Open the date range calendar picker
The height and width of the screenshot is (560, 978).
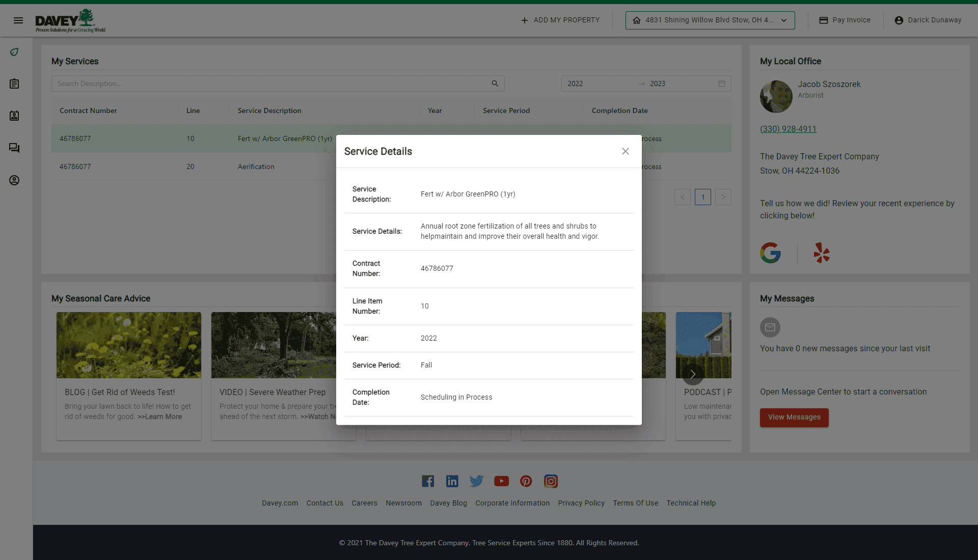pos(722,83)
